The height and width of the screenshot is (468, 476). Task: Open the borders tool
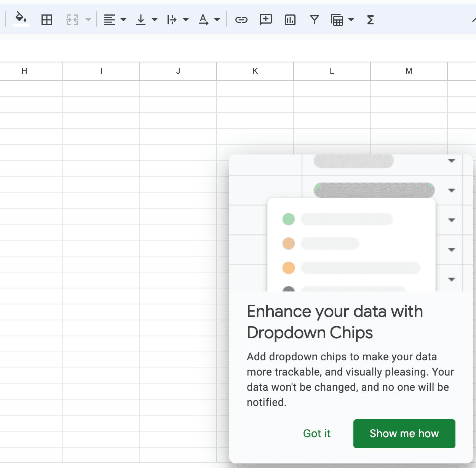[x=46, y=19]
